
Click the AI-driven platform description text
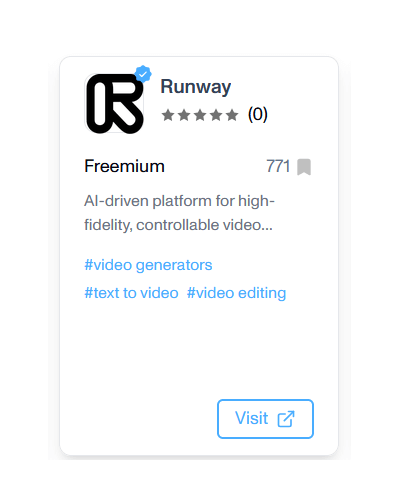click(179, 213)
